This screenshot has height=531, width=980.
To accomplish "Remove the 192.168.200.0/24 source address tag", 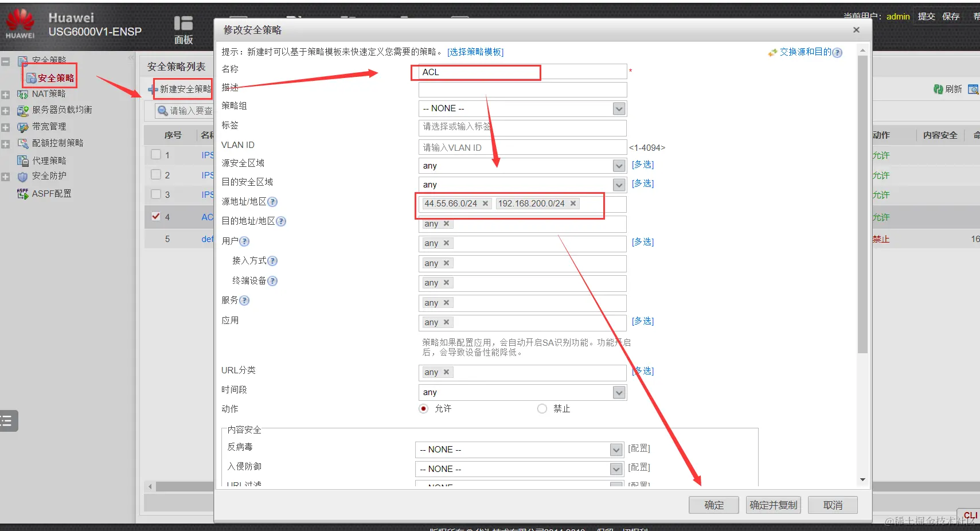I will [573, 204].
